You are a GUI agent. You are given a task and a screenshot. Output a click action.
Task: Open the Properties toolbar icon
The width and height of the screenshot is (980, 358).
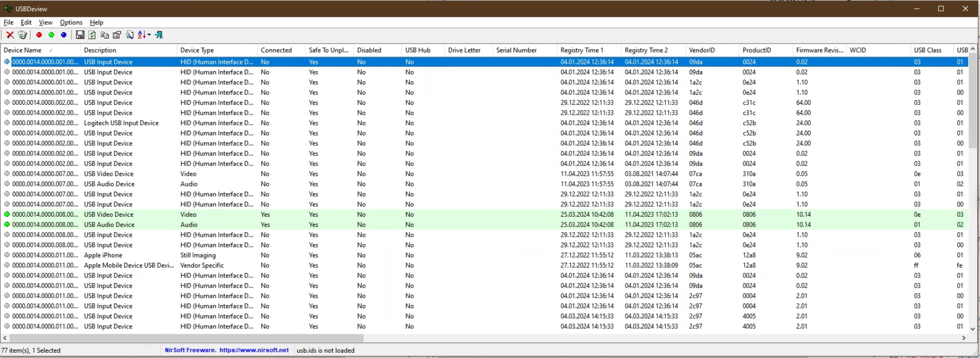point(117,35)
